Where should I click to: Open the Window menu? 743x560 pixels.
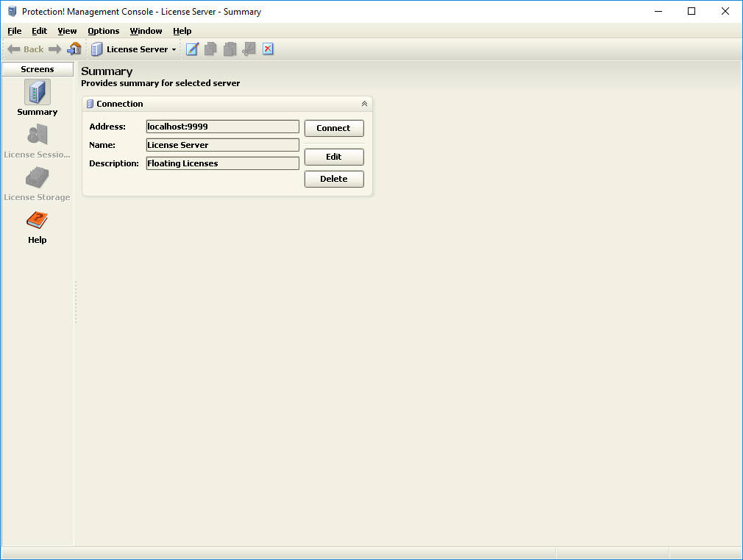(x=146, y=31)
